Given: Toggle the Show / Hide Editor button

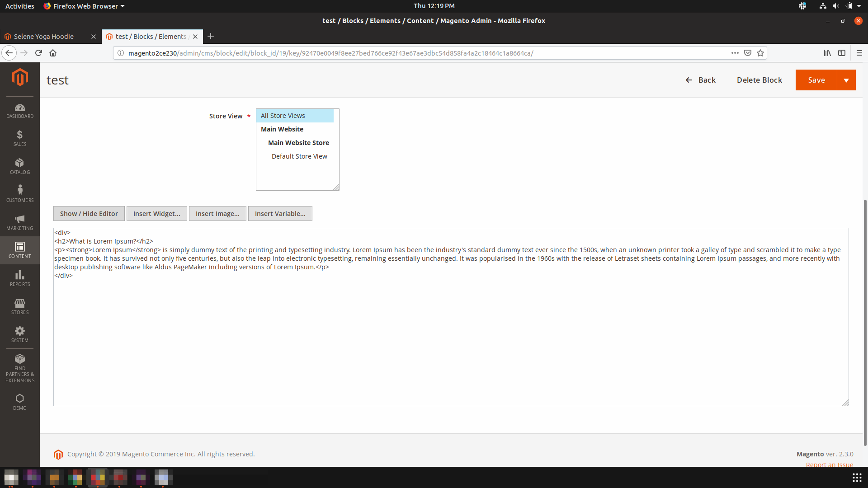Looking at the screenshot, I should pos(89,214).
